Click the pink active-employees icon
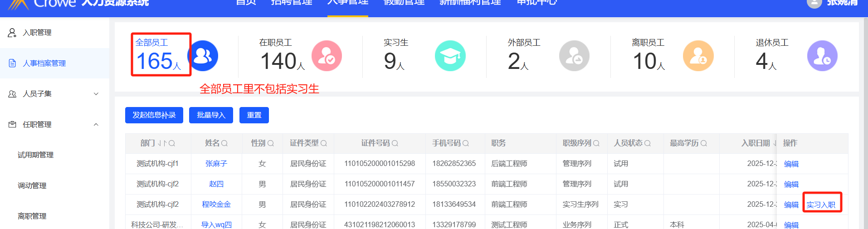 (x=327, y=56)
